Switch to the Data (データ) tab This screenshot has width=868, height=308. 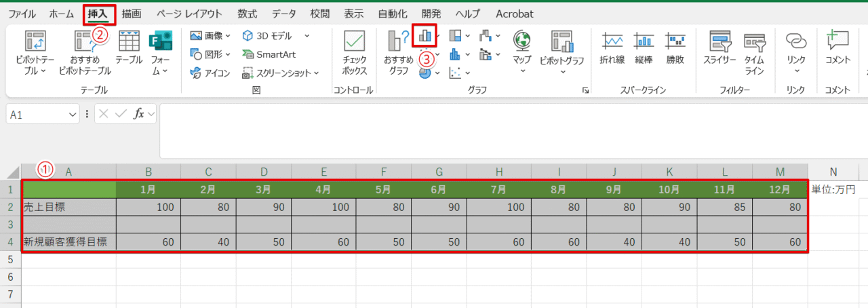[283, 14]
